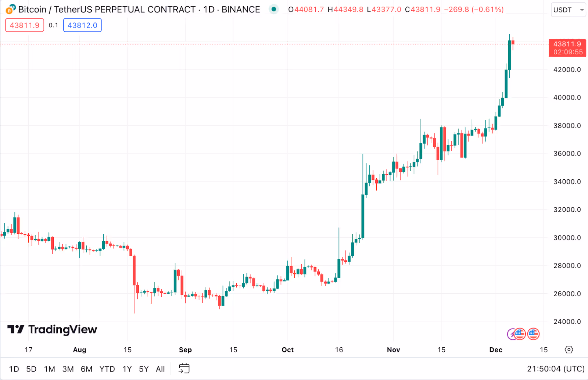Select the All time range
The image size is (588, 380).
pyautogui.click(x=160, y=369)
